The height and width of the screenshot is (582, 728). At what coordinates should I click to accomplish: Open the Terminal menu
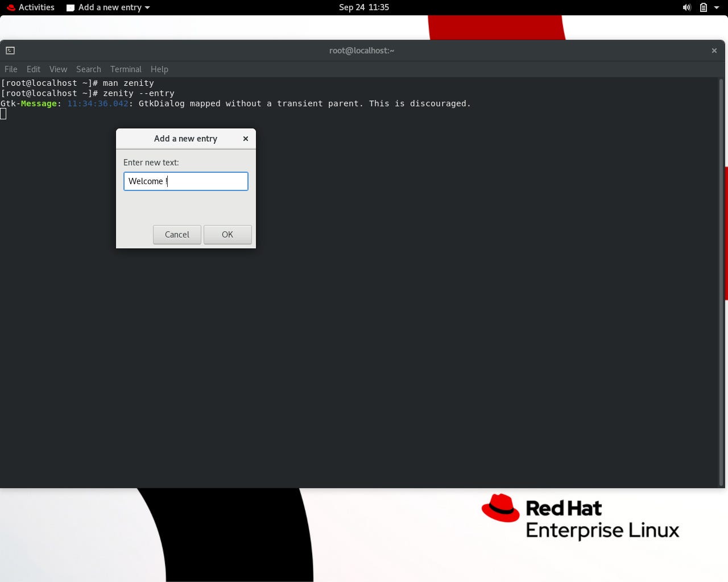pyautogui.click(x=126, y=69)
